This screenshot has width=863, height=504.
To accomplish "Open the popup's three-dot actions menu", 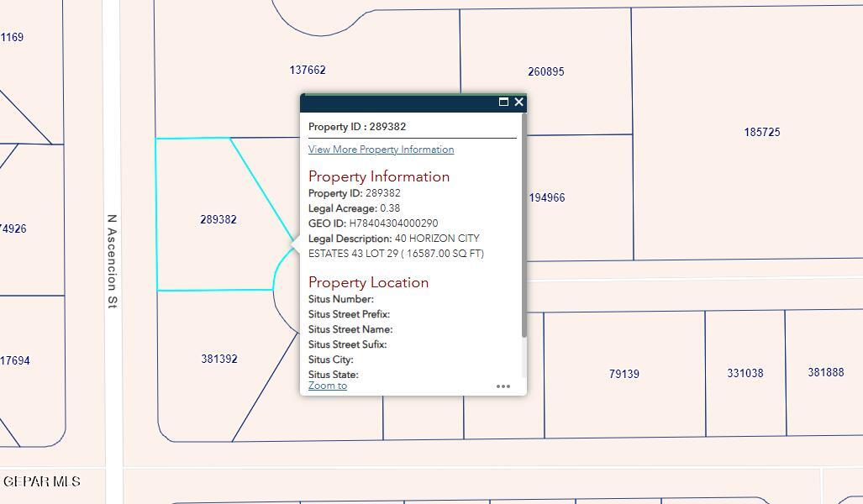I will click(x=503, y=386).
